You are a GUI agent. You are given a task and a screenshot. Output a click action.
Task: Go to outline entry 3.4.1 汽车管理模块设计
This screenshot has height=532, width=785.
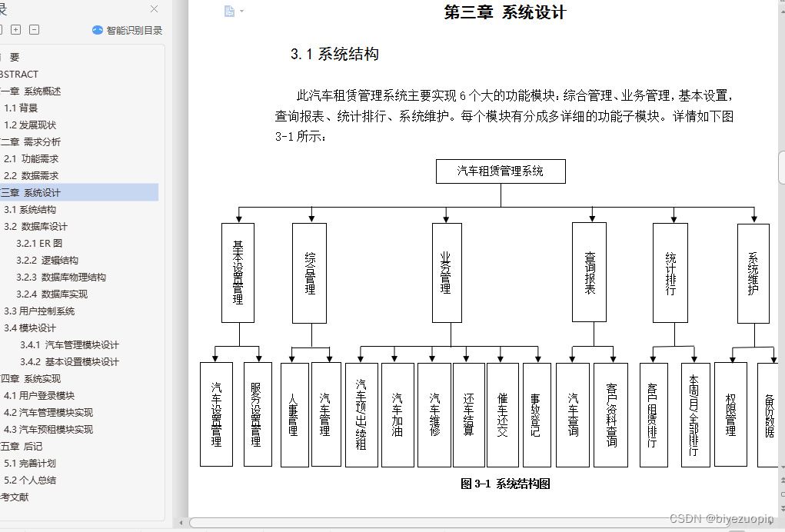pyautogui.click(x=70, y=345)
